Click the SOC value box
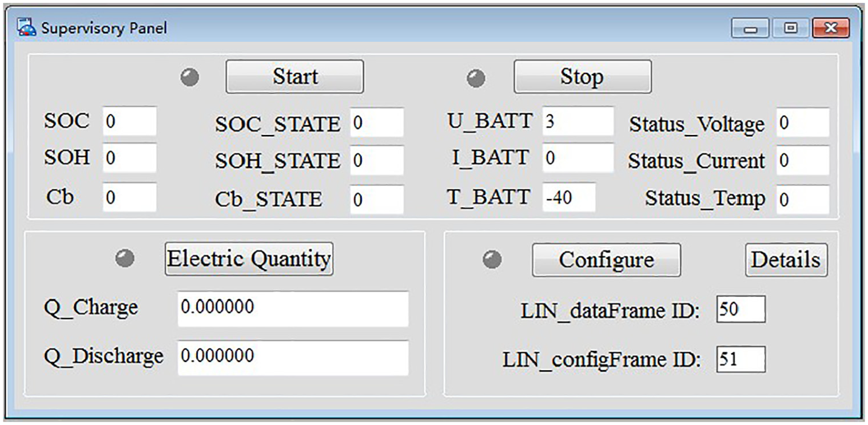Image resolution: width=868 pixels, height=425 pixels. 129,121
